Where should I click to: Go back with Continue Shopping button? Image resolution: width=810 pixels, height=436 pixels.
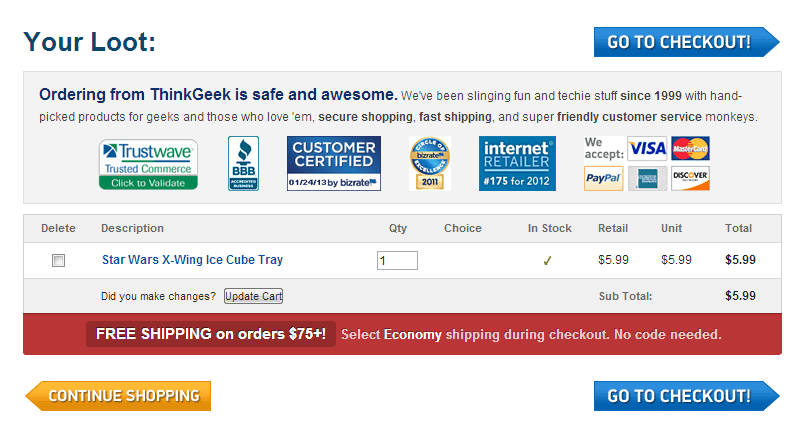pos(119,396)
